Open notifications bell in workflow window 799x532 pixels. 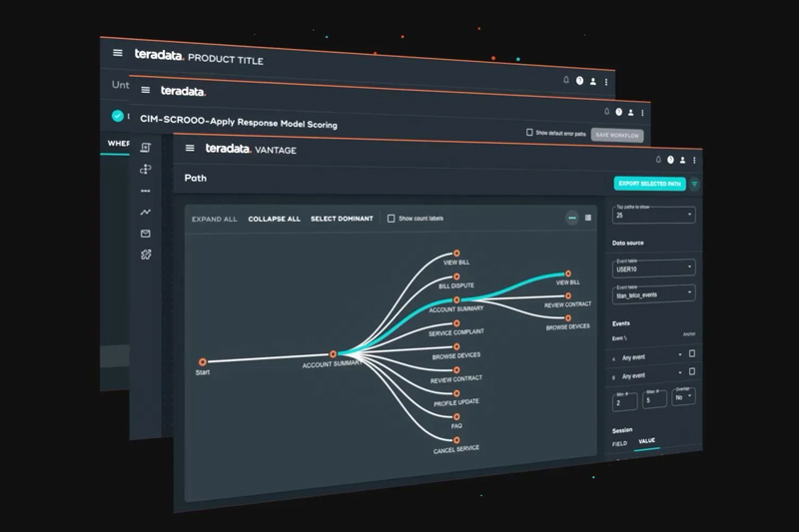[x=606, y=112]
